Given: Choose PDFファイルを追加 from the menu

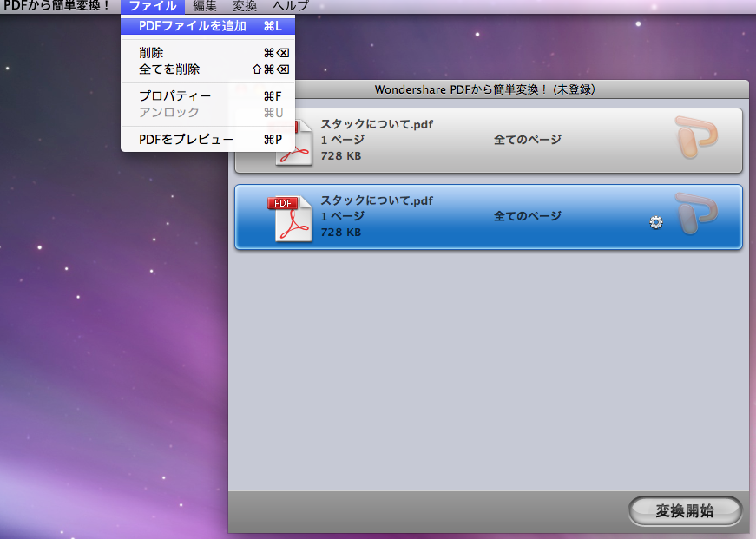Looking at the screenshot, I should point(207,26).
